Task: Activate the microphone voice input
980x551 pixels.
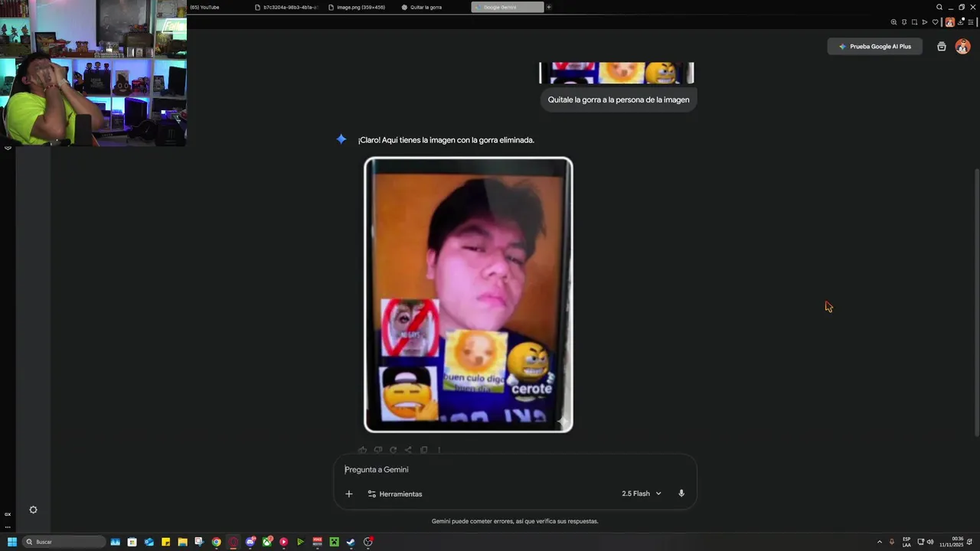Action: point(681,494)
